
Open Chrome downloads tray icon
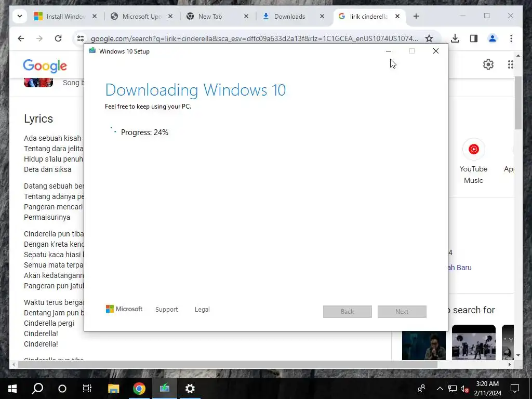pos(455,38)
